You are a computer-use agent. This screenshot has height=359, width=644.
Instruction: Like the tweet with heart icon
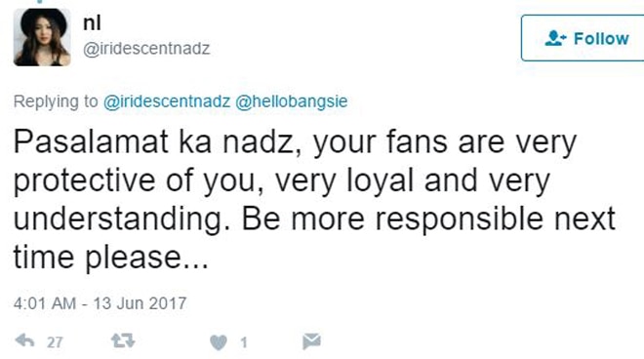[x=219, y=342]
